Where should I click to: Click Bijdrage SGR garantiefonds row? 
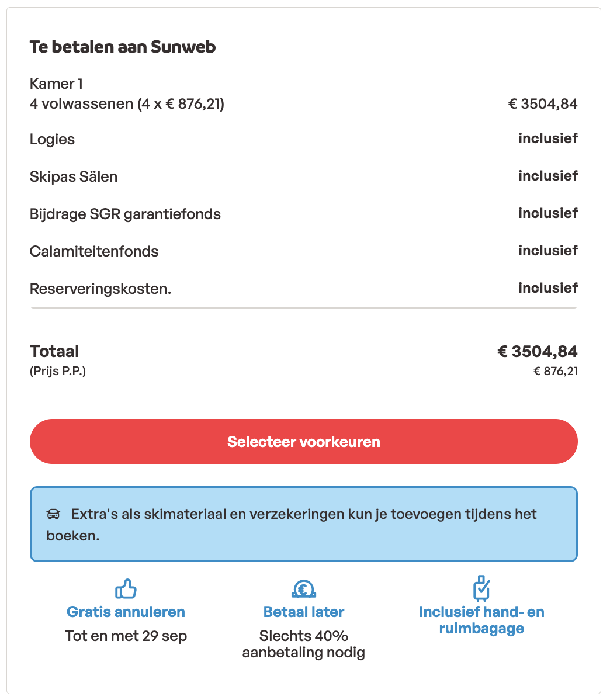(125, 214)
